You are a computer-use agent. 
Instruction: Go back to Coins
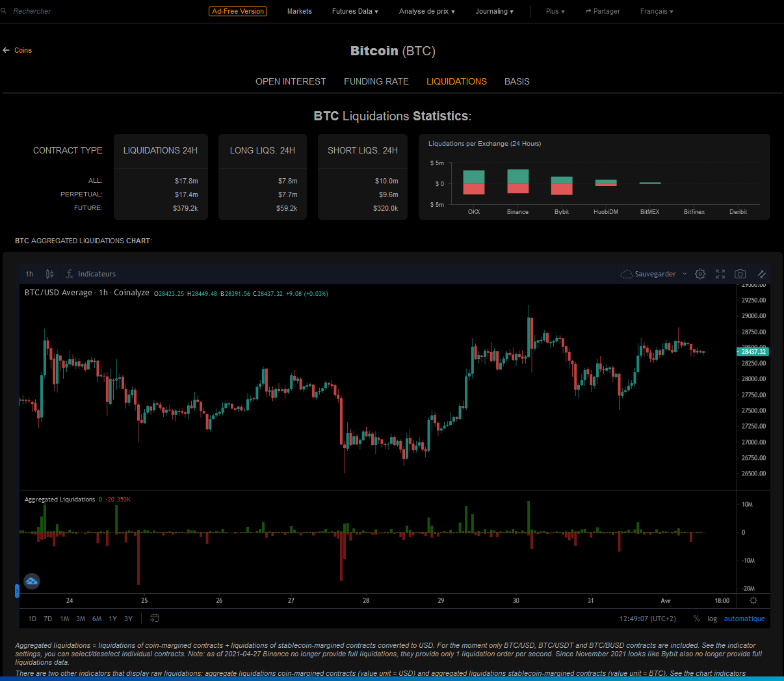23,50
